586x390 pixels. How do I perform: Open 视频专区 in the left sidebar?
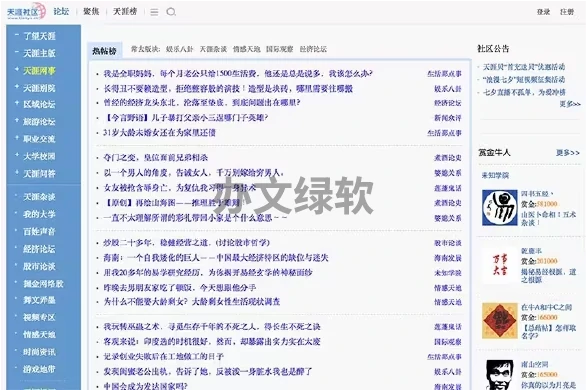coord(39,317)
